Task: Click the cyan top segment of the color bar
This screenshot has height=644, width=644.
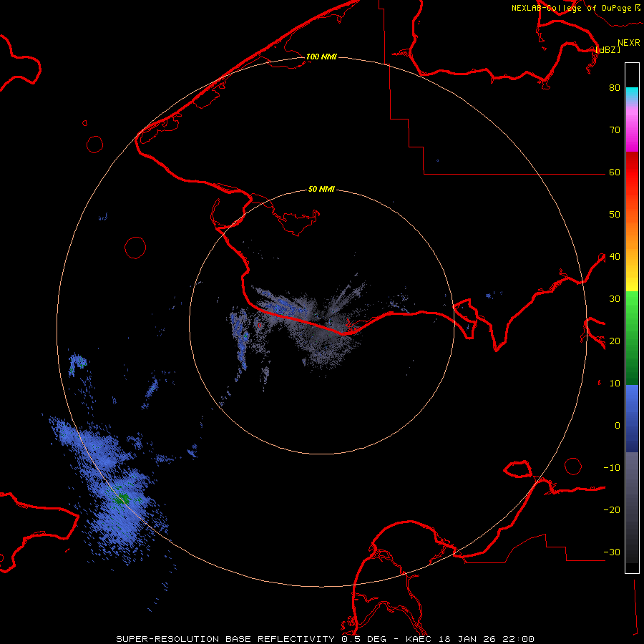Action: (632, 94)
